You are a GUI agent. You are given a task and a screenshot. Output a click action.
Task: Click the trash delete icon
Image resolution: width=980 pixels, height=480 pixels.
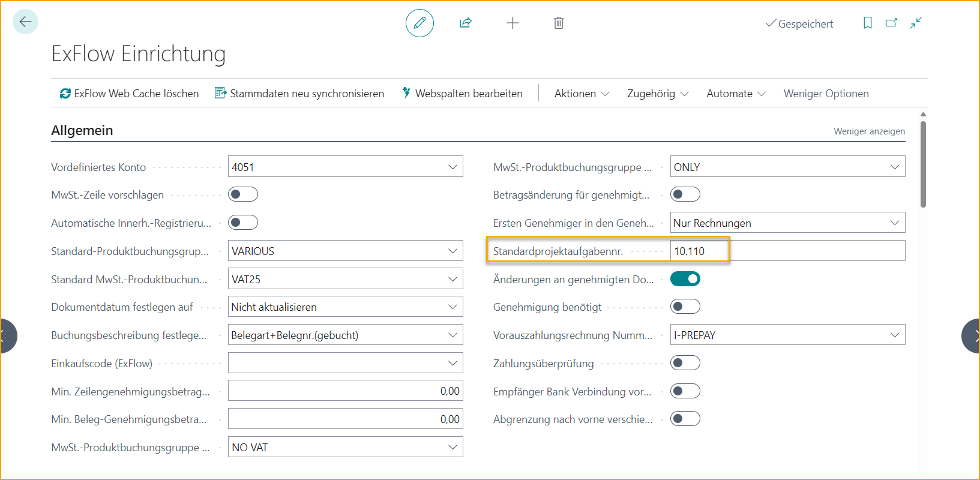click(x=559, y=23)
